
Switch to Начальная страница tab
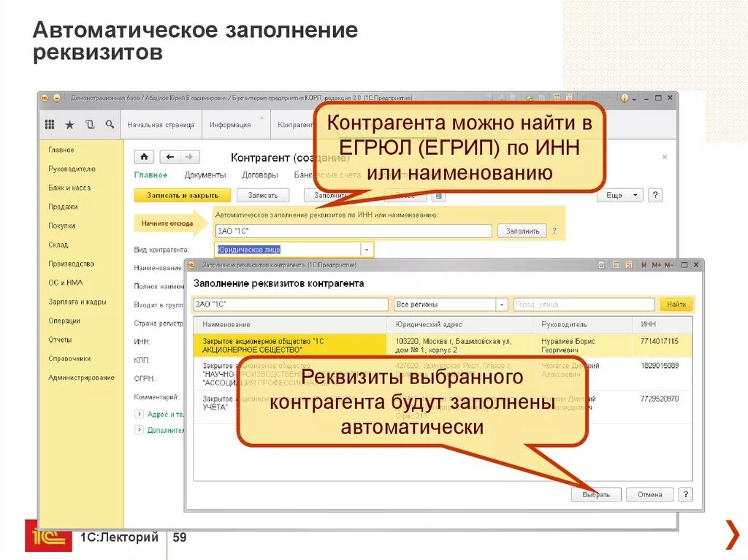click(161, 125)
